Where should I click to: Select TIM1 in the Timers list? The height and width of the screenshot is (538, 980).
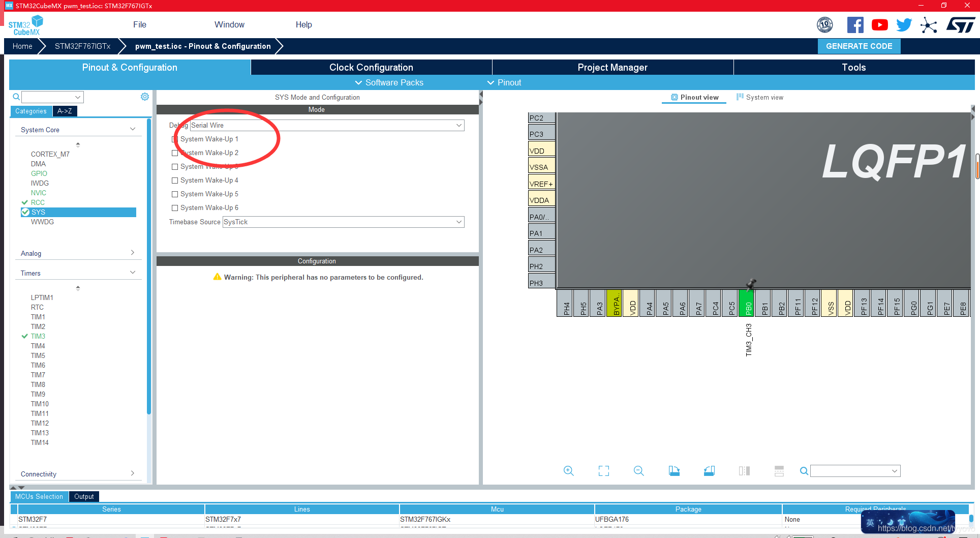click(x=38, y=317)
